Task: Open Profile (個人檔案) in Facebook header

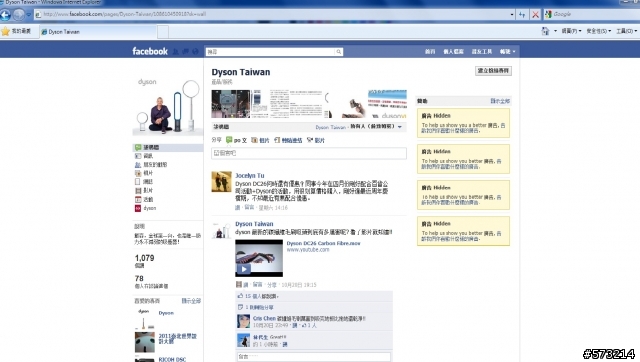Action: [453, 51]
